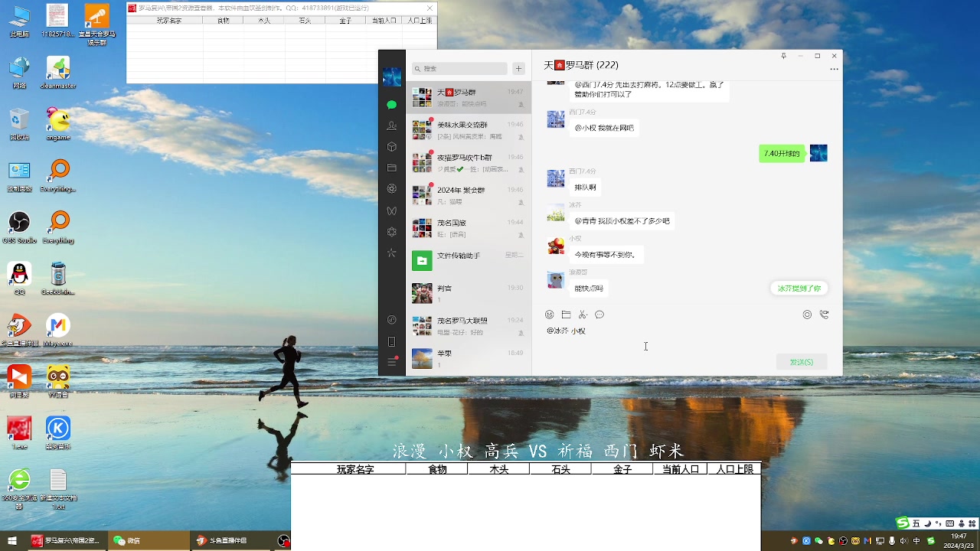Screen dimensions: 980x551
Task: Open chat history bubble icon in chat toolbar
Action: coord(599,315)
